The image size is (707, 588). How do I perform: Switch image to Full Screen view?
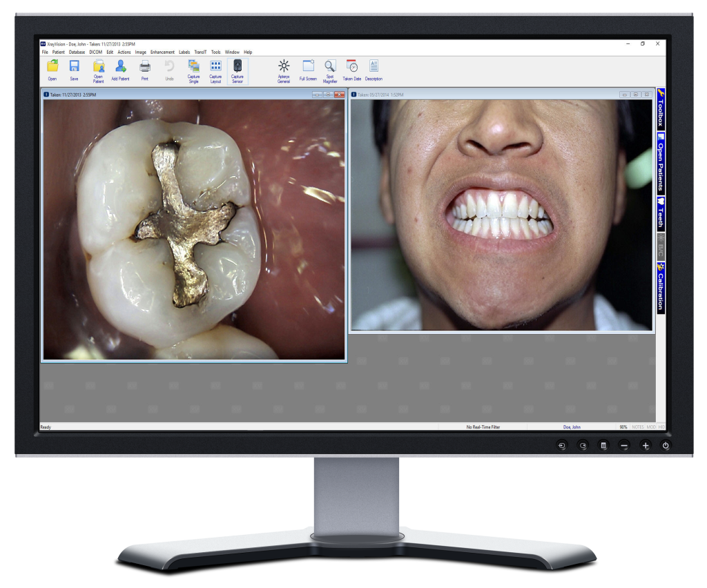pyautogui.click(x=308, y=67)
